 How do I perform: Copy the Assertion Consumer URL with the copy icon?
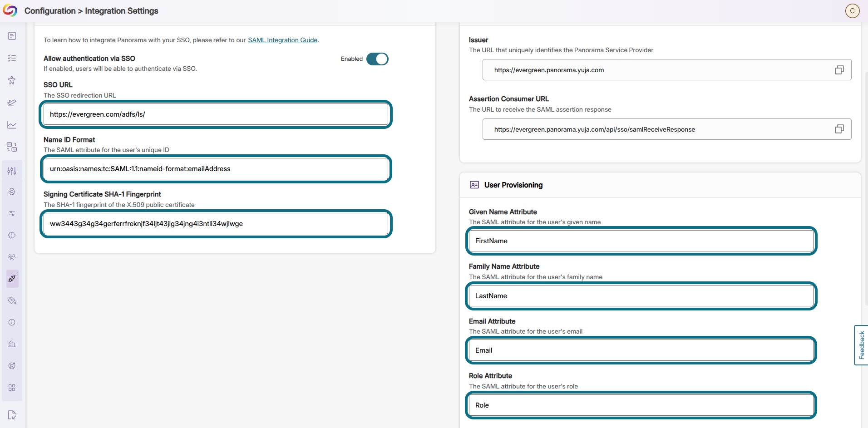(x=839, y=129)
